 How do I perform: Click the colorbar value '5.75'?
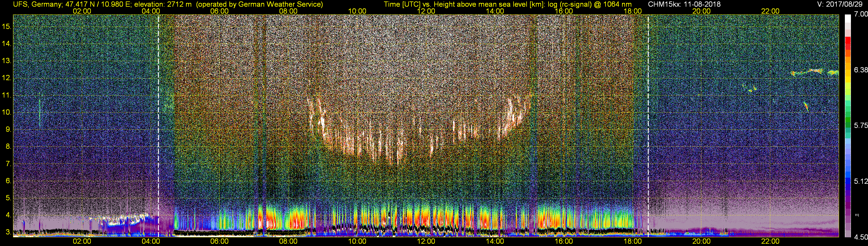861,125
